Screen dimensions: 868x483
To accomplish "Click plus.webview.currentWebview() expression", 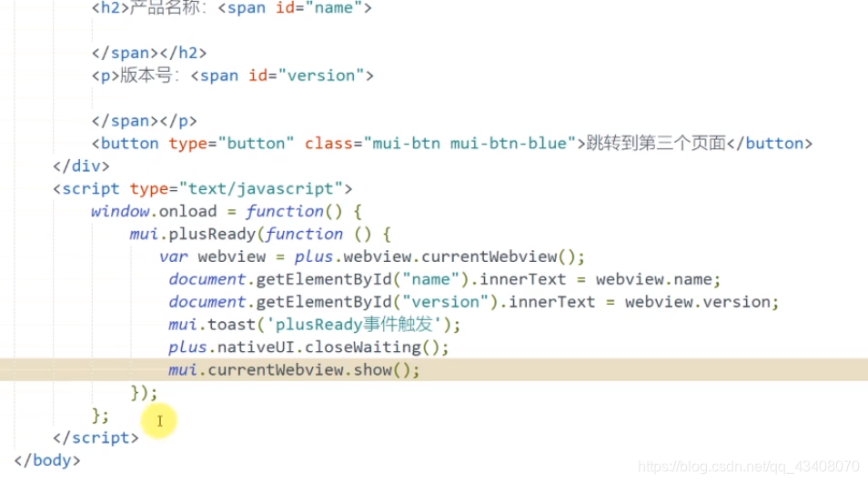I will [435, 257].
